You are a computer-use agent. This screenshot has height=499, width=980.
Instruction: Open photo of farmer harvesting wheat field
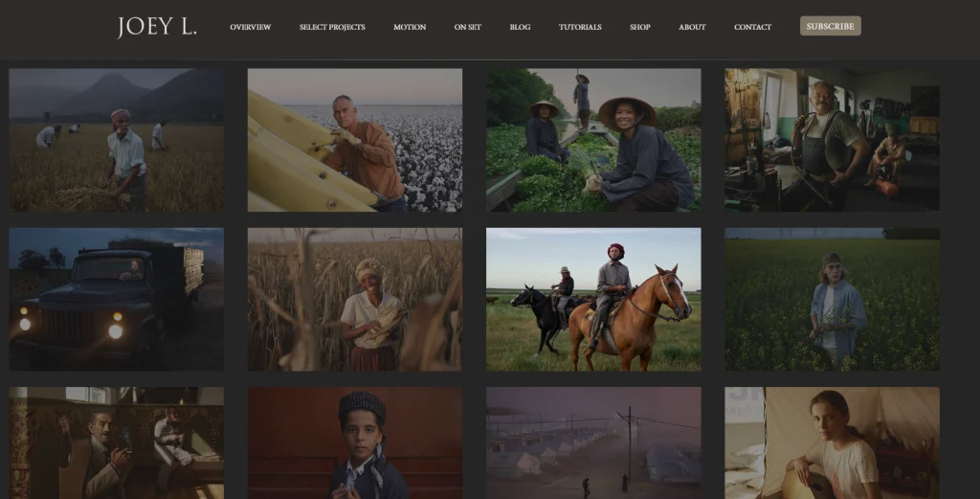coord(117,140)
